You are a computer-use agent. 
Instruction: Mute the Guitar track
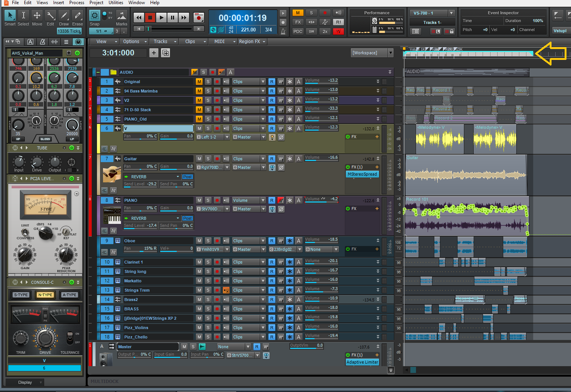point(199,159)
